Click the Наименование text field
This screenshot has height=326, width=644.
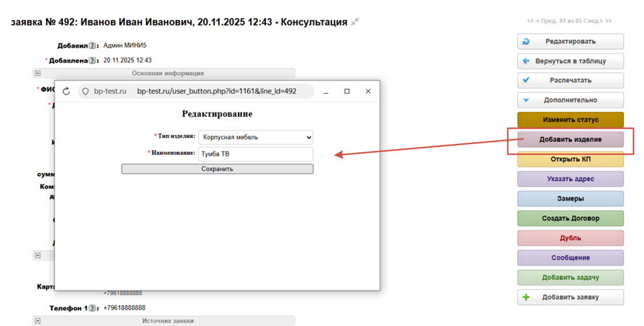pos(256,154)
